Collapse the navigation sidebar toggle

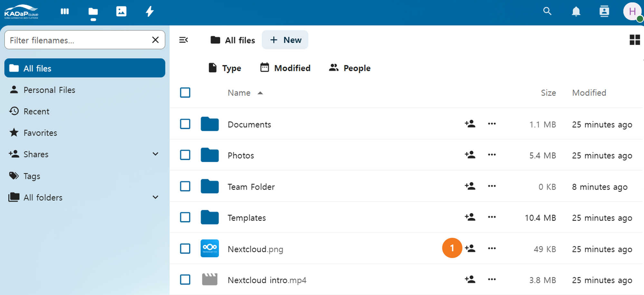pos(184,40)
